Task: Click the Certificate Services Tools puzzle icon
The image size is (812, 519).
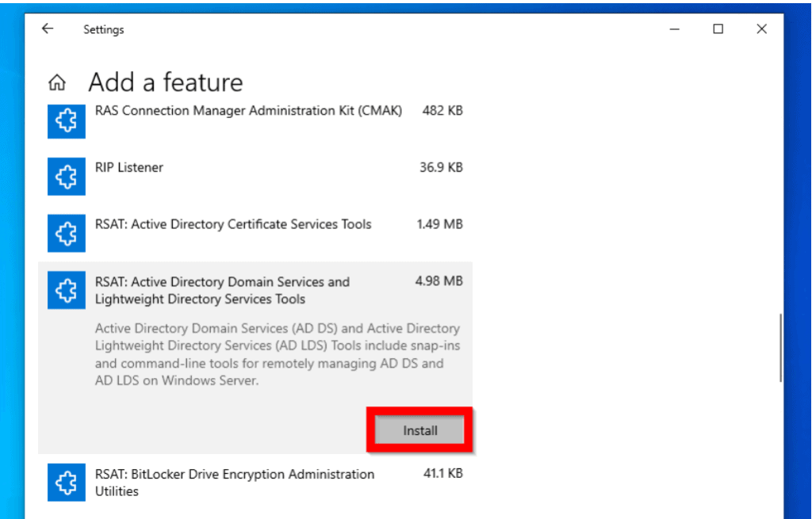Action: click(x=66, y=234)
